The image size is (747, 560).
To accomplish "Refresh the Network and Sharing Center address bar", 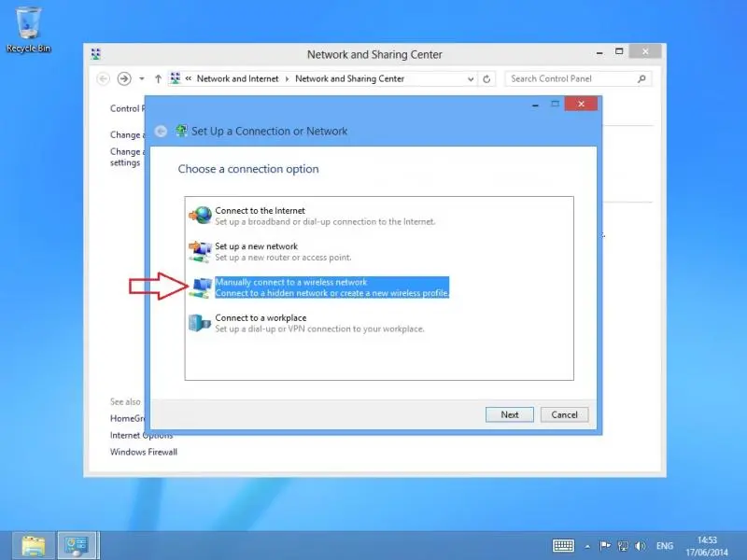I will 487,79.
